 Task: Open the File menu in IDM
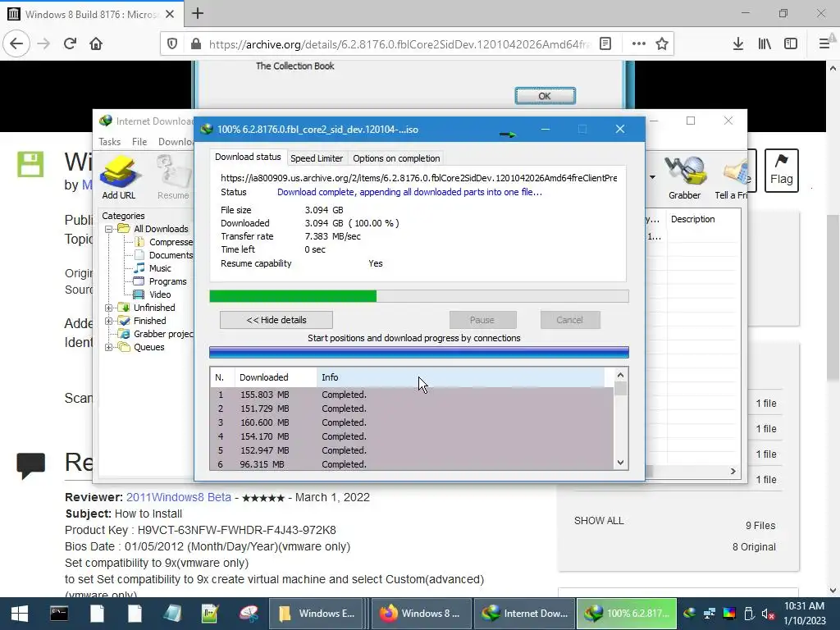139,141
